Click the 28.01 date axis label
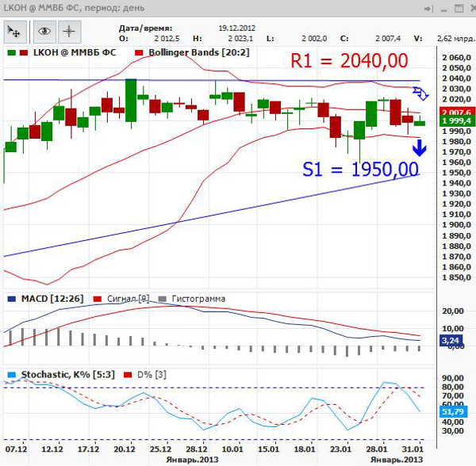 [376, 449]
